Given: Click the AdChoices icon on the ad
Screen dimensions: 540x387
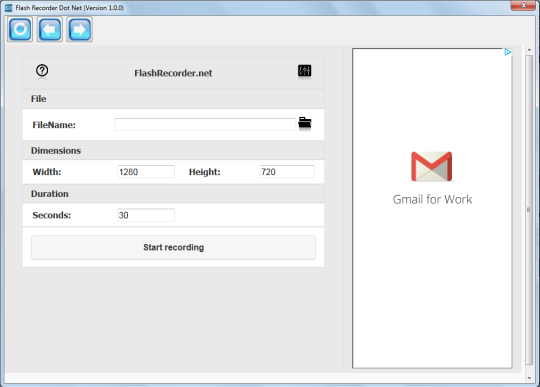Looking at the screenshot, I should [x=508, y=52].
